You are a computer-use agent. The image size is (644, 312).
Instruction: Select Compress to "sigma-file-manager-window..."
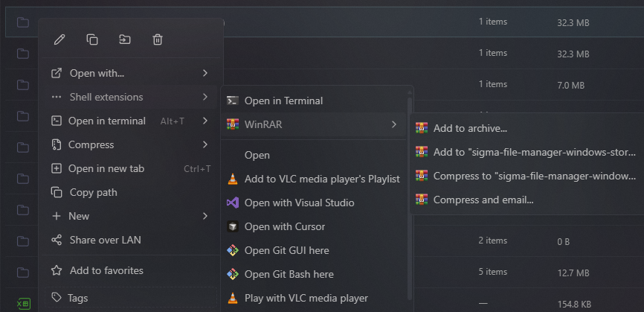[528, 176]
